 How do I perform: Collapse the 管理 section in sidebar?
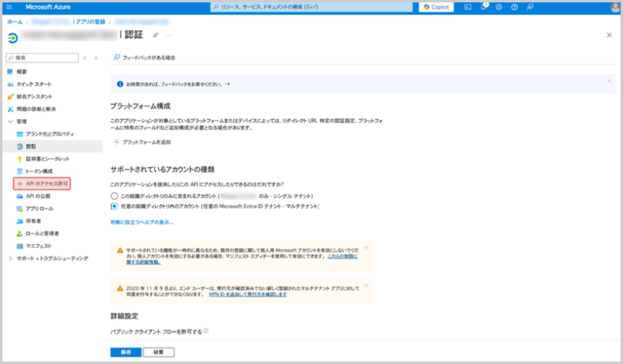tap(11, 121)
